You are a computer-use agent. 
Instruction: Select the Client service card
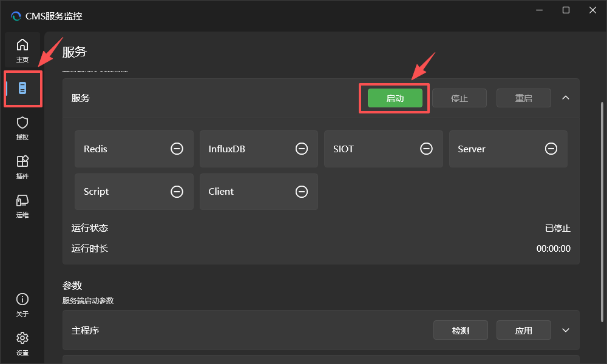[x=258, y=192]
